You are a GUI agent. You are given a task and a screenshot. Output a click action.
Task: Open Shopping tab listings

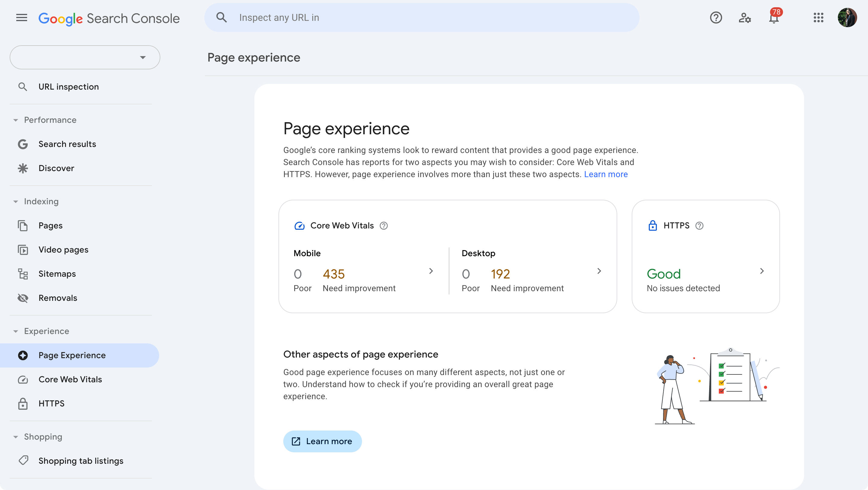pyautogui.click(x=81, y=461)
